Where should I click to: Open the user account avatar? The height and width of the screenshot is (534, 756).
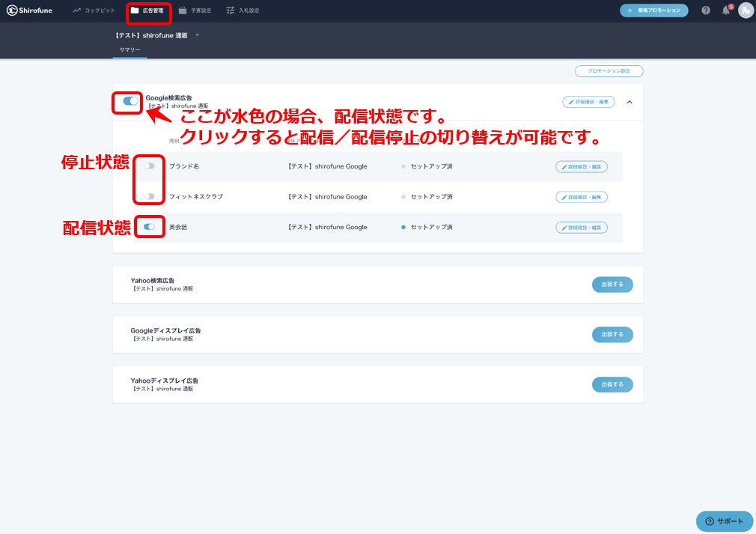click(x=746, y=10)
